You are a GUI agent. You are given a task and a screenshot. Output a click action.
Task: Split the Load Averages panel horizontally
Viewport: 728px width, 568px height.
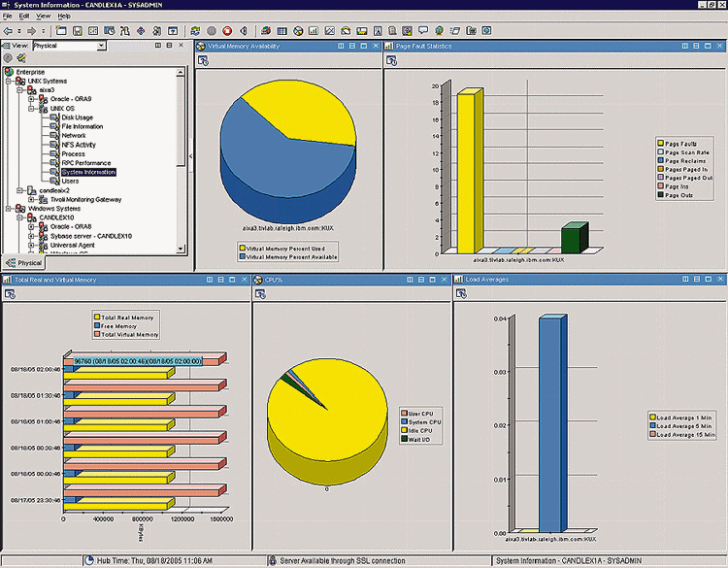click(x=697, y=279)
